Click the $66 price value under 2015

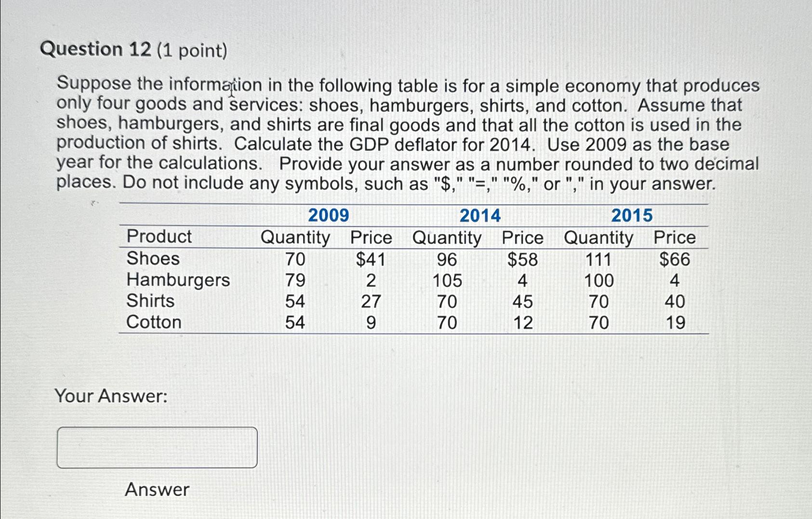point(676,259)
